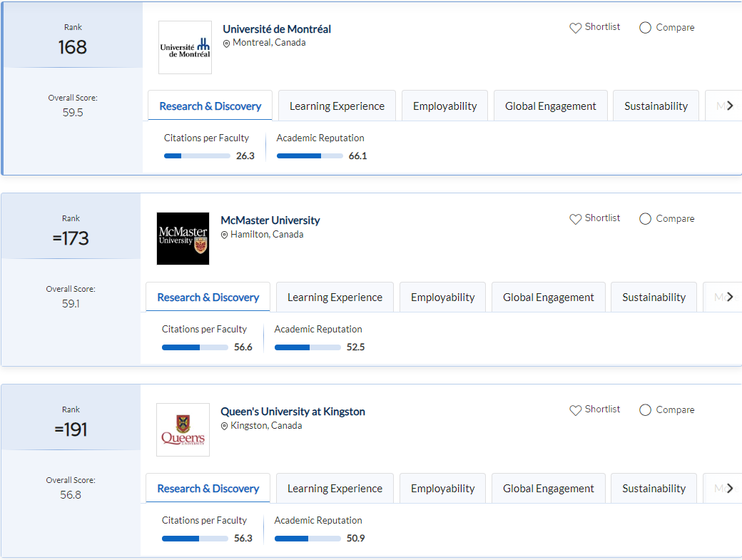Open Sustainability tab for McMaster University

pos(654,297)
